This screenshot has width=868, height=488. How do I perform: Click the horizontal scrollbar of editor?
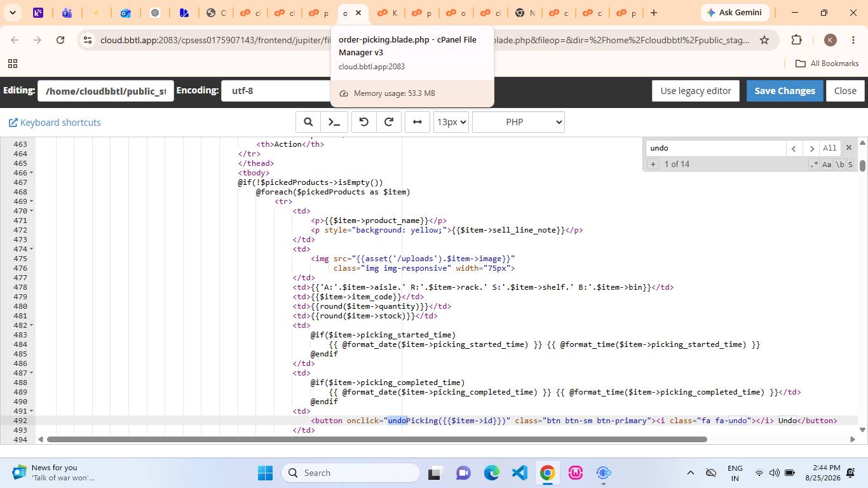click(x=377, y=439)
